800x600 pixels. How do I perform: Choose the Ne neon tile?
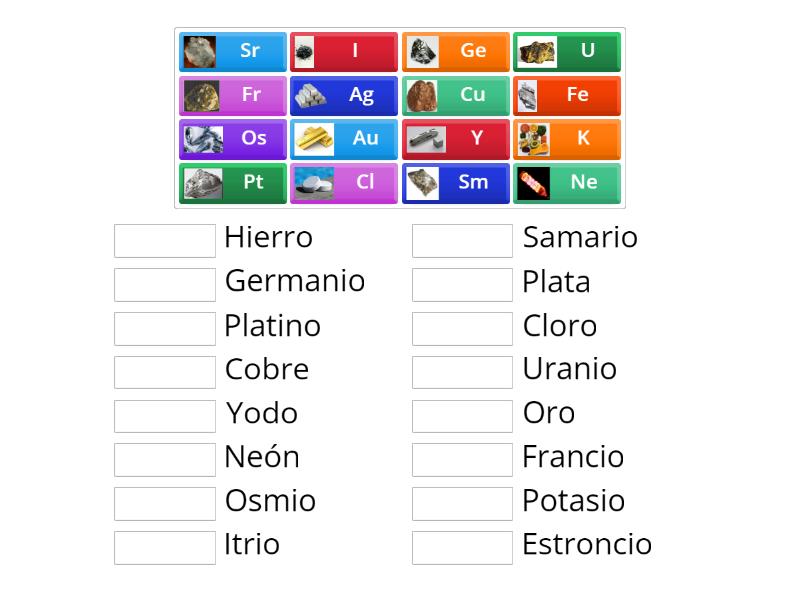point(566,183)
